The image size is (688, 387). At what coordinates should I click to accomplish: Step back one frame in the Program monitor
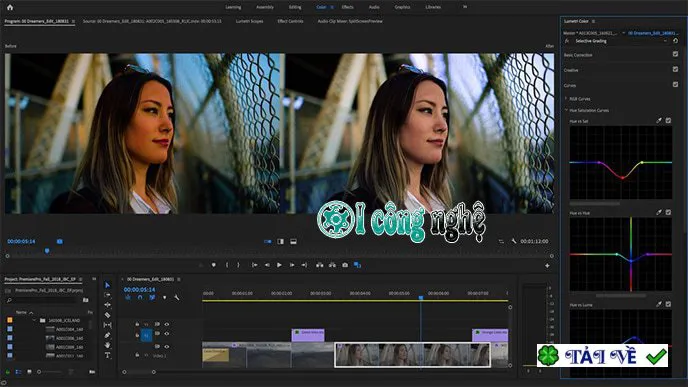point(267,265)
